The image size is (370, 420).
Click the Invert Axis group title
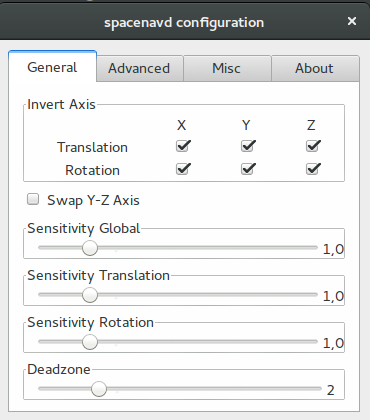[x=61, y=104]
